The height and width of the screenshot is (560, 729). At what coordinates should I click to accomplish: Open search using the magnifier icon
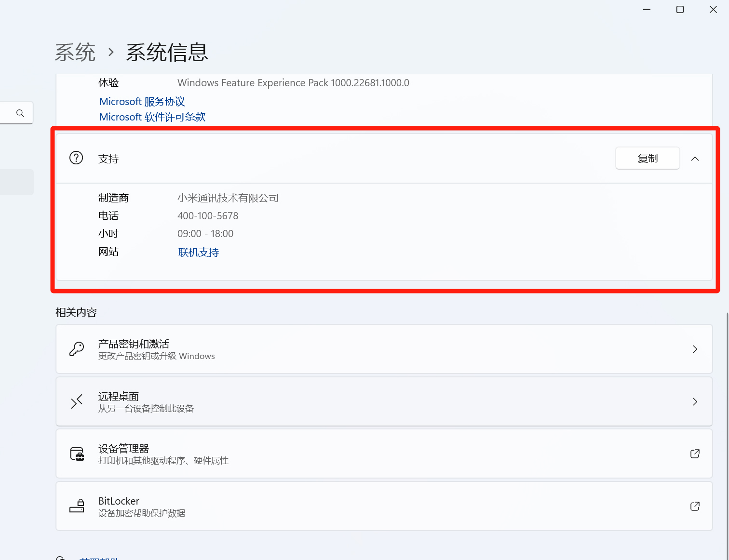pyautogui.click(x=19, y=113)
